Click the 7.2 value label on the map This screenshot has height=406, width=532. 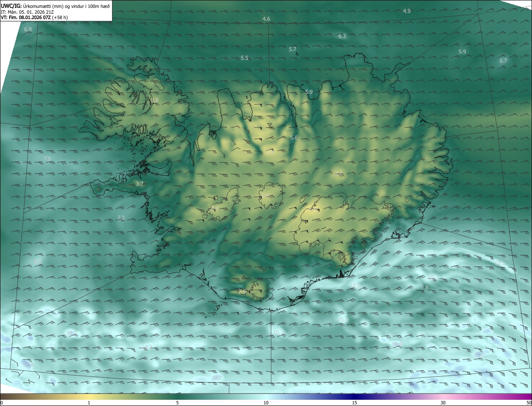(x=121, y=218)
